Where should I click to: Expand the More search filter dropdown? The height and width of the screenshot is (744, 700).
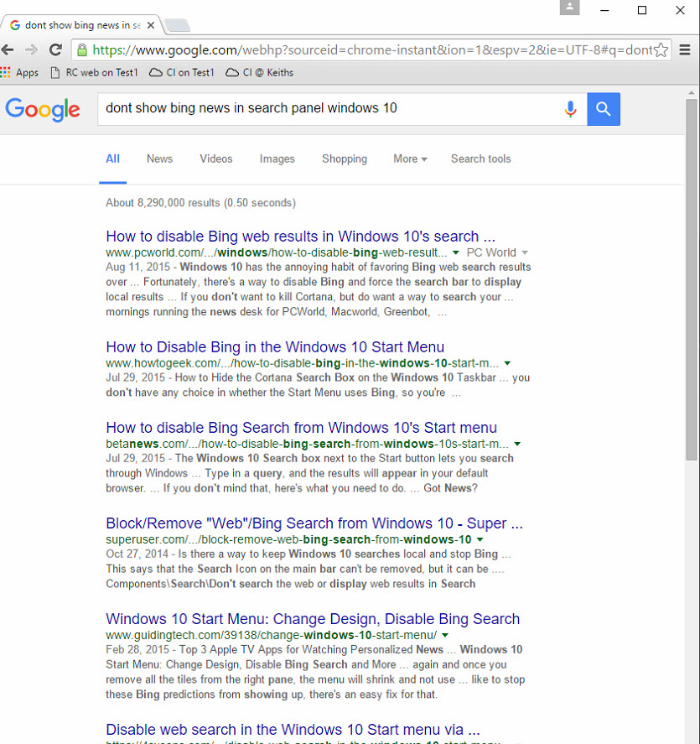click(410, 159)
